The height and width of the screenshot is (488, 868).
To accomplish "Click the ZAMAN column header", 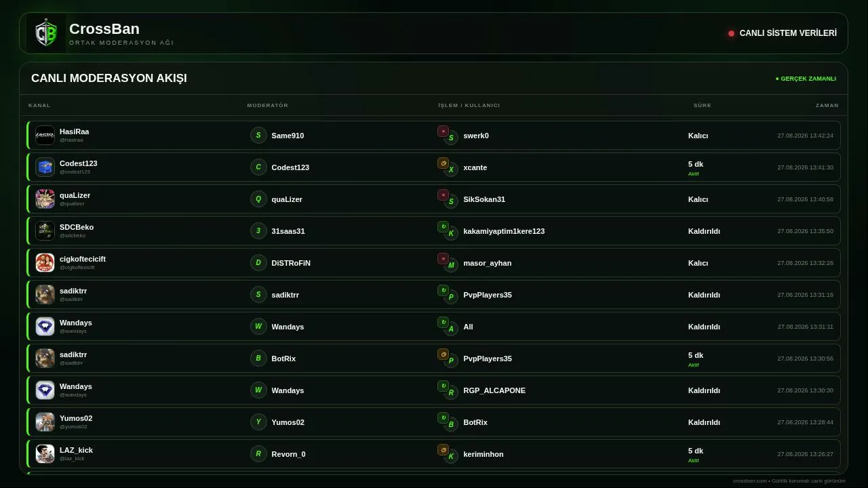I will point(827,105).
